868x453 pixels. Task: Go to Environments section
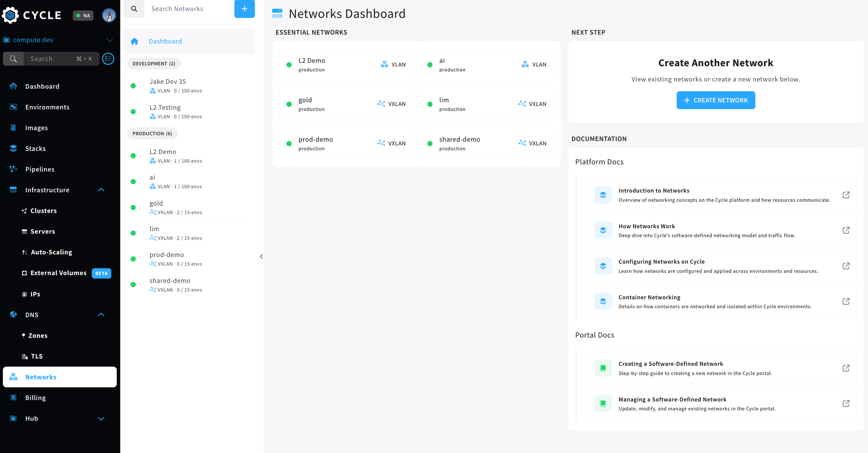(47, 107)
